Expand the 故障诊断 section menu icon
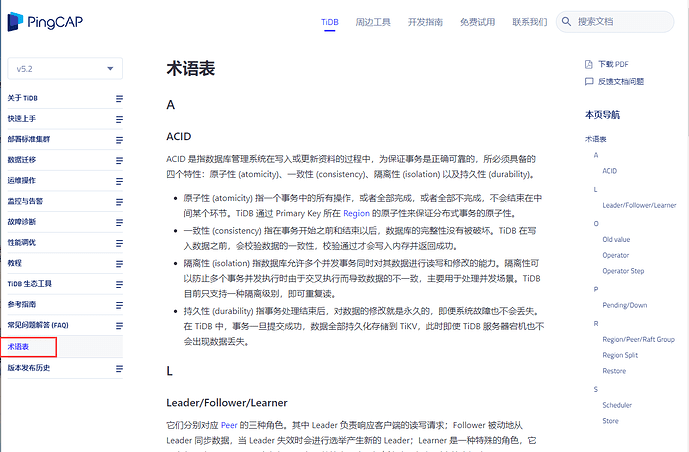 click(119, 222)
